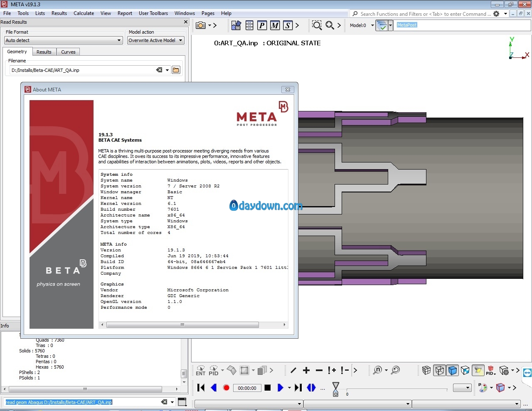Viewport: 532px width, 411px height.
Task: Click the command input field at bottom
Action: pos(82,402)
